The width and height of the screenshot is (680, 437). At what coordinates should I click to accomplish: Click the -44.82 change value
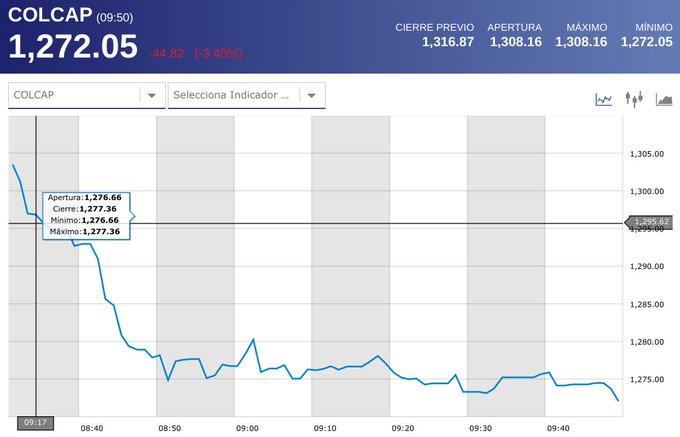[x=166, y=54]
